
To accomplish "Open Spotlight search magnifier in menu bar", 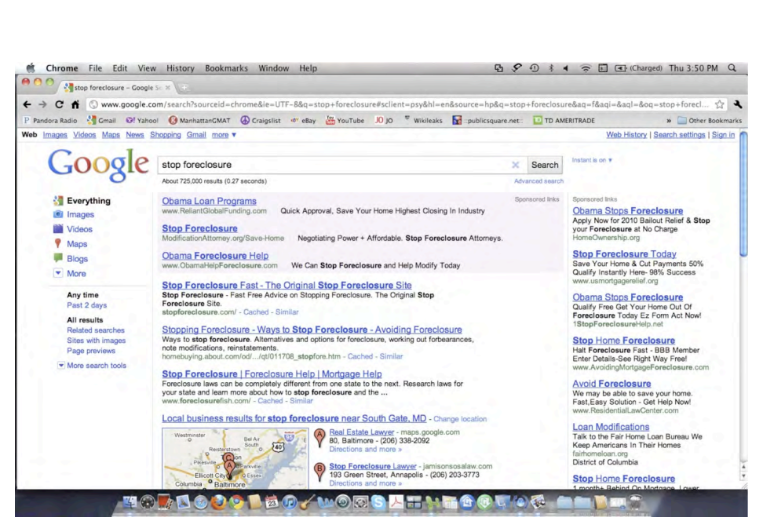I will click(x=732, y=68).
